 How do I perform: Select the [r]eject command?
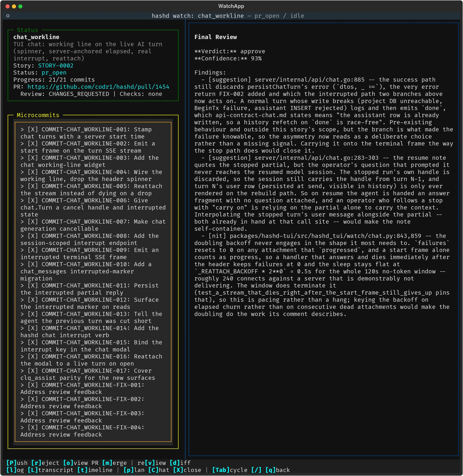click(x=45, y=463)
